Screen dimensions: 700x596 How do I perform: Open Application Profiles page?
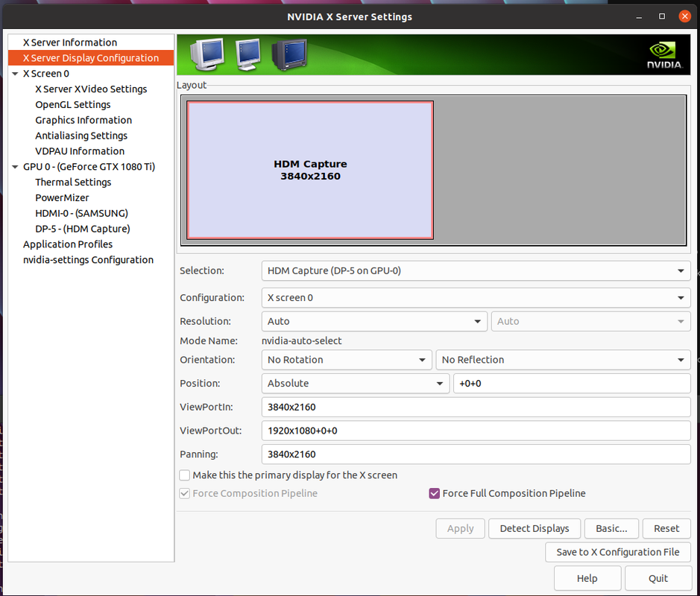point(68,244)
